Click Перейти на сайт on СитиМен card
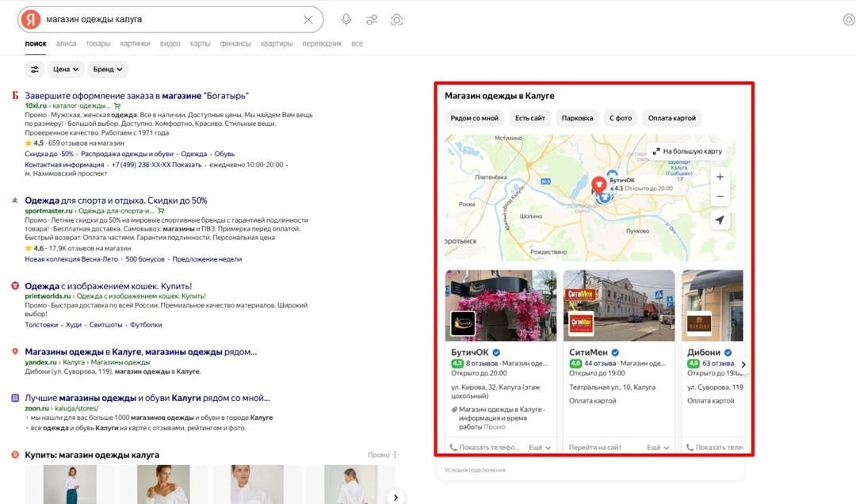 pyautogui.click(x=595, y=447)
